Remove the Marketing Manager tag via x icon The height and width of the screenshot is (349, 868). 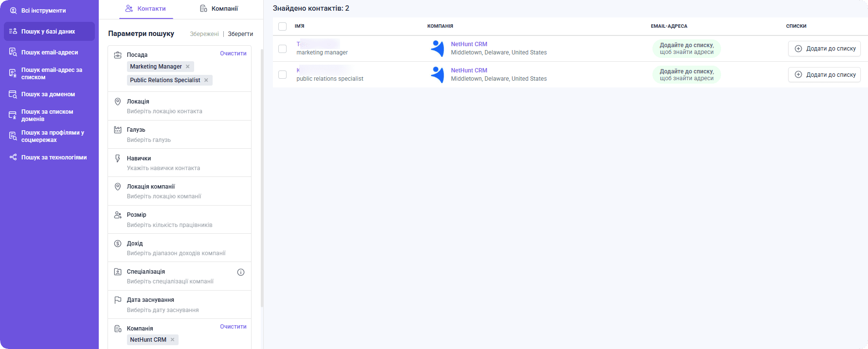point(188,67)
